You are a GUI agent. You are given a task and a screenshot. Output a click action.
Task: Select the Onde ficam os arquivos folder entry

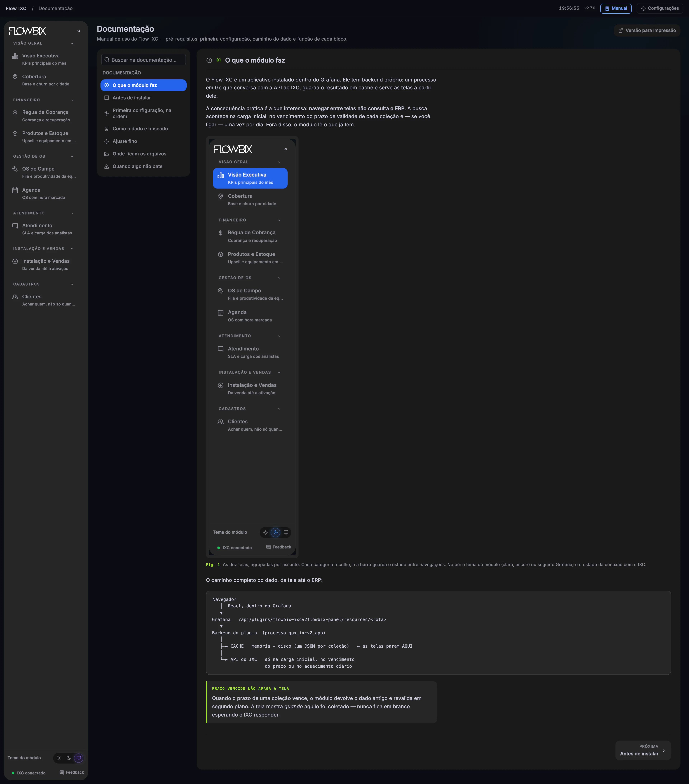coord(143,154)
